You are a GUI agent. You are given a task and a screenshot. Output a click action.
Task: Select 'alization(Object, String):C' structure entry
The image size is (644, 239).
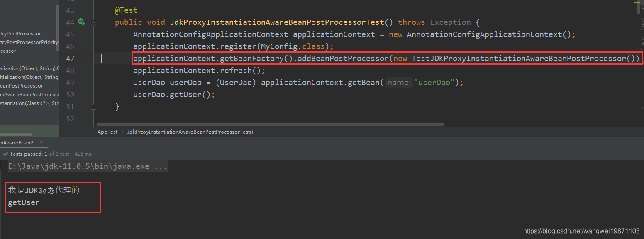(30, 68)
